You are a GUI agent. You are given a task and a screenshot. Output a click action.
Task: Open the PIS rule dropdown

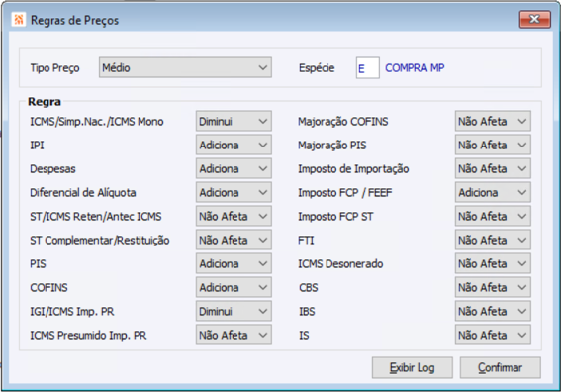click(x=234, y=264)
